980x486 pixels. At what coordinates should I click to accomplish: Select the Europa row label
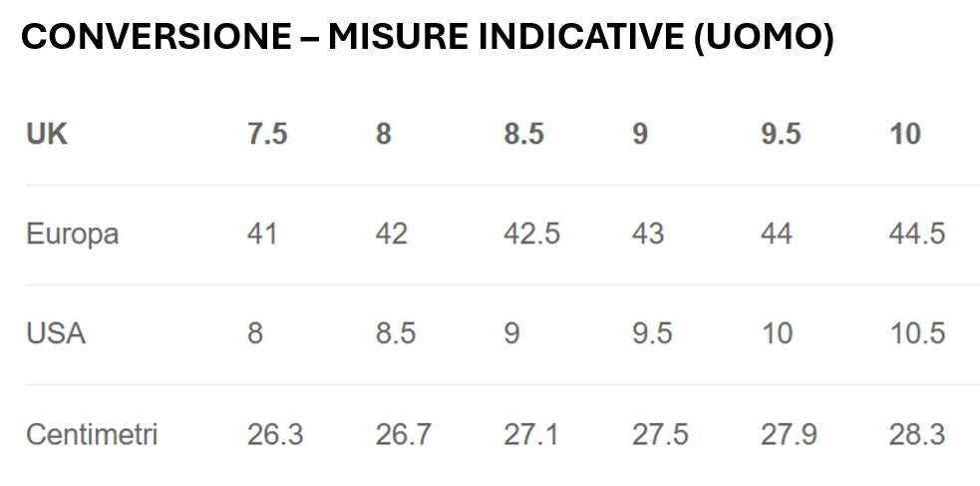click(x=73, y=235)
